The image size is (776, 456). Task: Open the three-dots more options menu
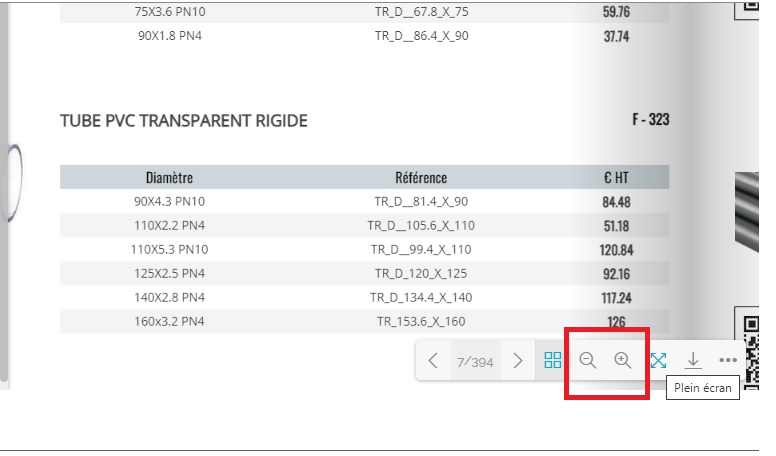[x=728, y=361]
